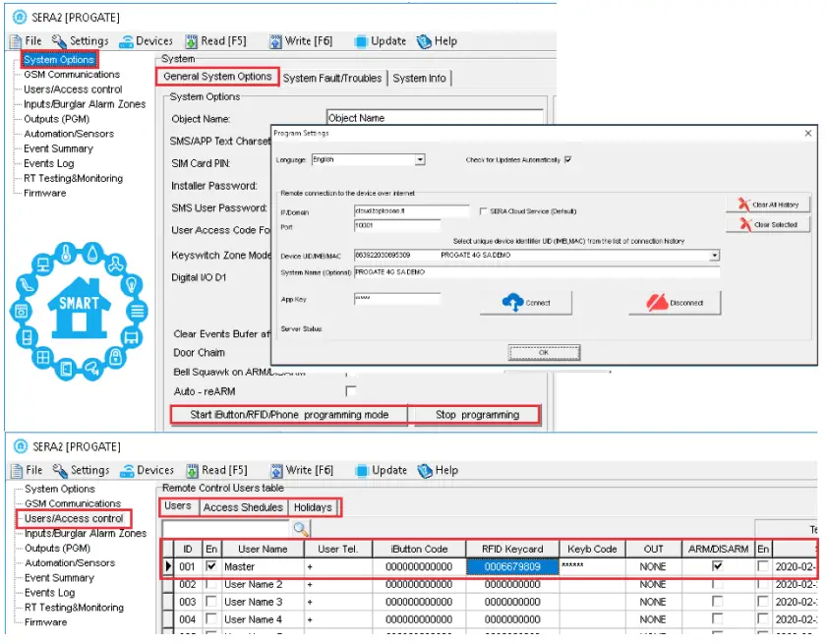Viewport: 827px width, 644px height.
Task: Open the Users tab
Action: 178,506
